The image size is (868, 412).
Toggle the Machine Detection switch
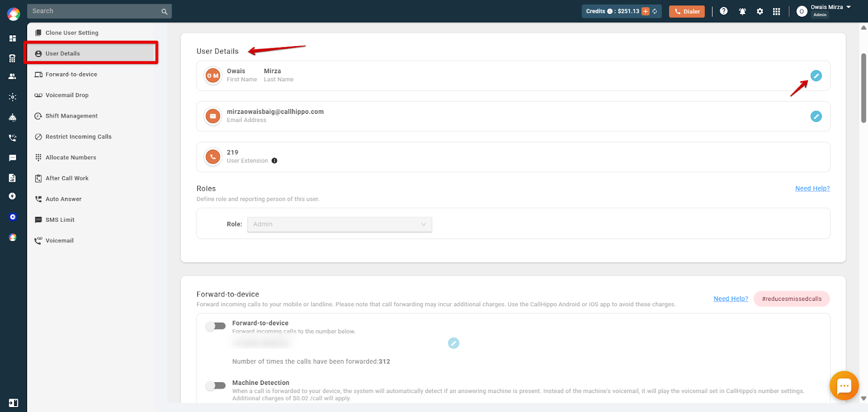point(215,385)
